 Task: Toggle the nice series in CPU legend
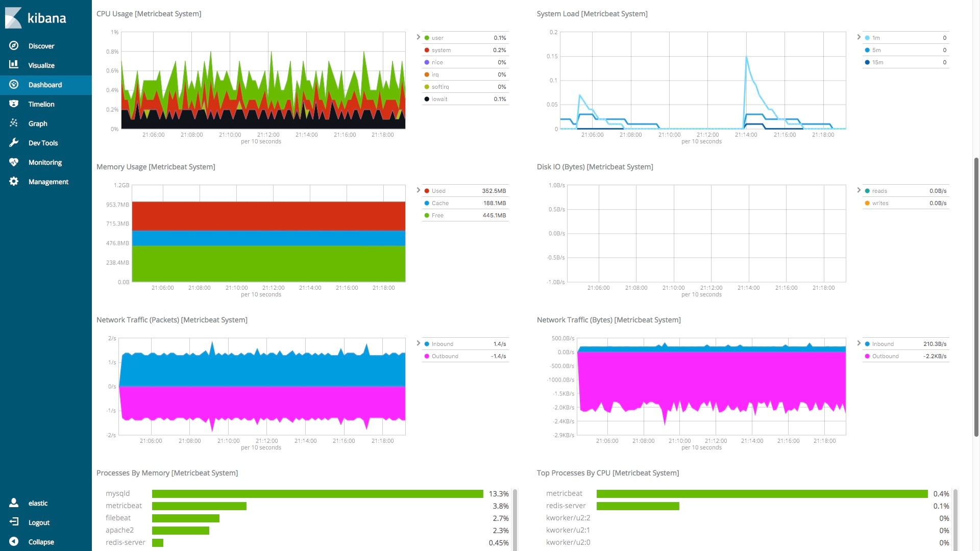point(465,62)
